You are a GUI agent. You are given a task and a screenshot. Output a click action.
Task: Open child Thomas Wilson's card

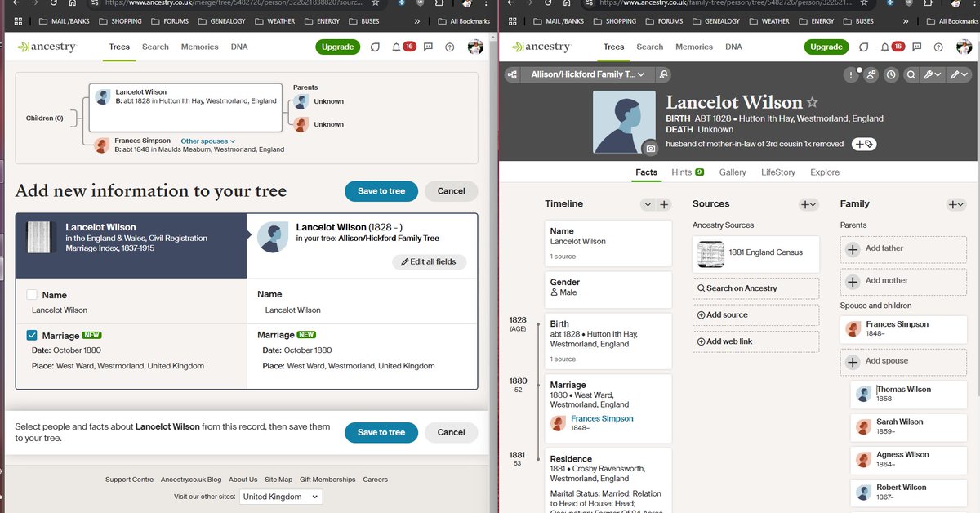tap(908, 395)
